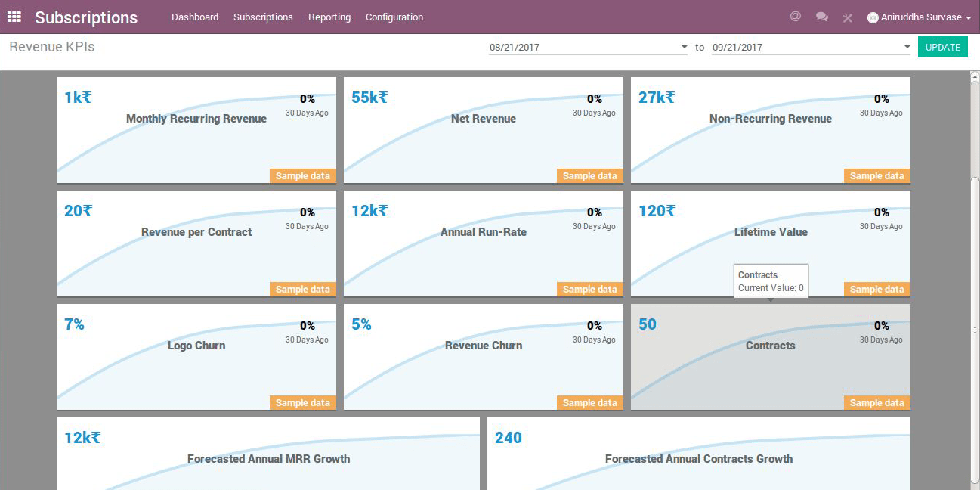The image size is (980, 490).
Task: Select the Revenue KPIs heading
Action: [52, 47]
